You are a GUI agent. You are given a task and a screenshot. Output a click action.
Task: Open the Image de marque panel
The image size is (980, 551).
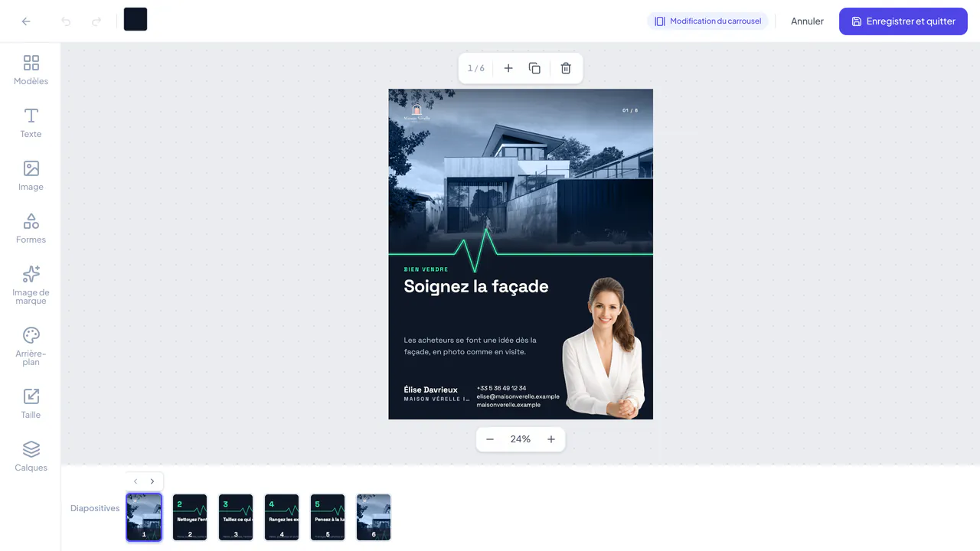pos(31,285)
